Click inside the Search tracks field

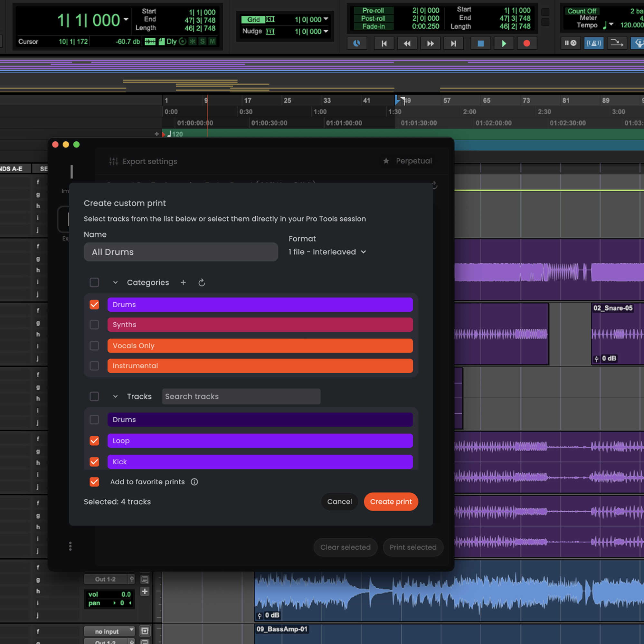click(x=241, y=396)
